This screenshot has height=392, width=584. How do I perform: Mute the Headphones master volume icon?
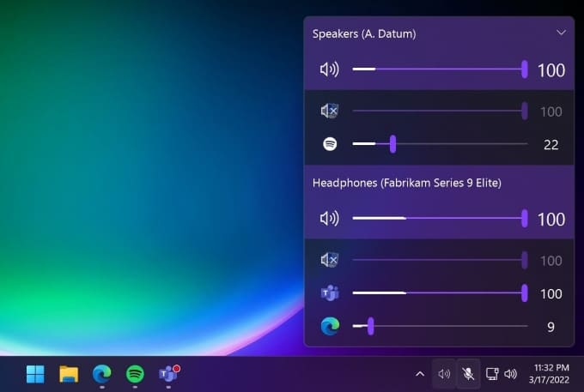point(330,219)
